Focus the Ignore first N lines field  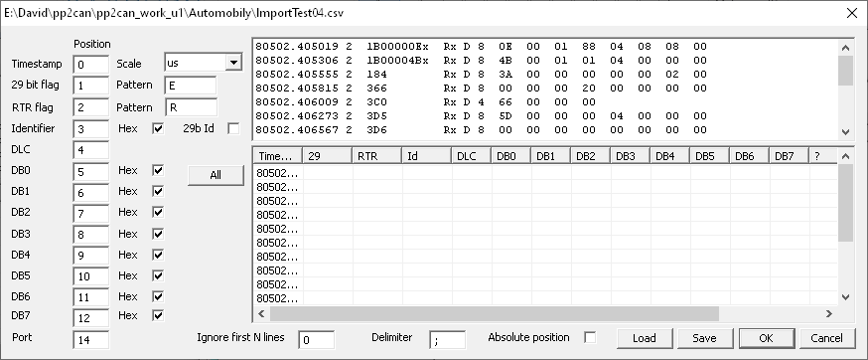[x=316, y=339]
